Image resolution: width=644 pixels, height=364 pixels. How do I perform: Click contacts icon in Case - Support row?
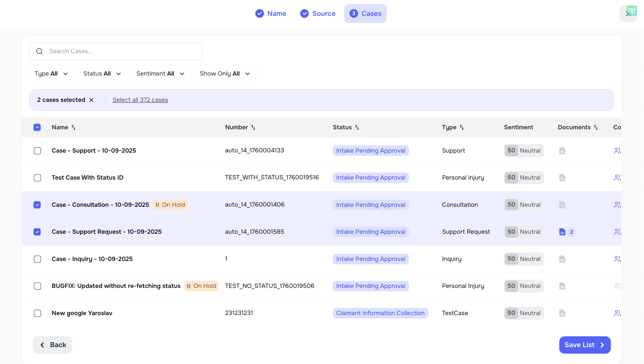point(617,151)
